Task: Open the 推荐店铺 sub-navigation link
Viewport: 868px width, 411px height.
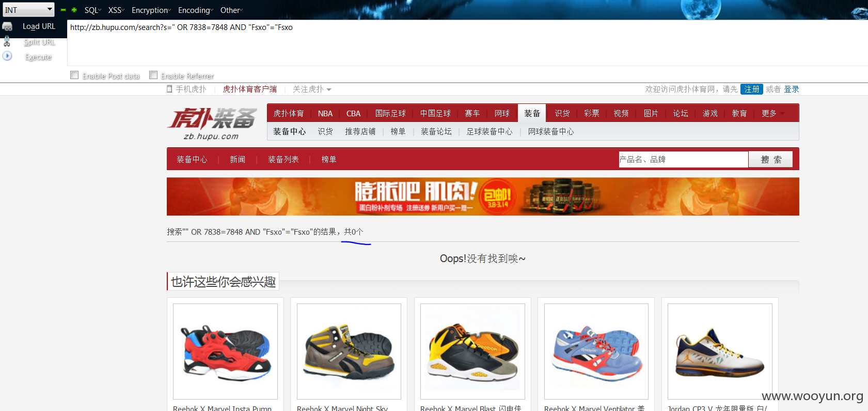Action: pyautogui.click(x=360, y=131)
